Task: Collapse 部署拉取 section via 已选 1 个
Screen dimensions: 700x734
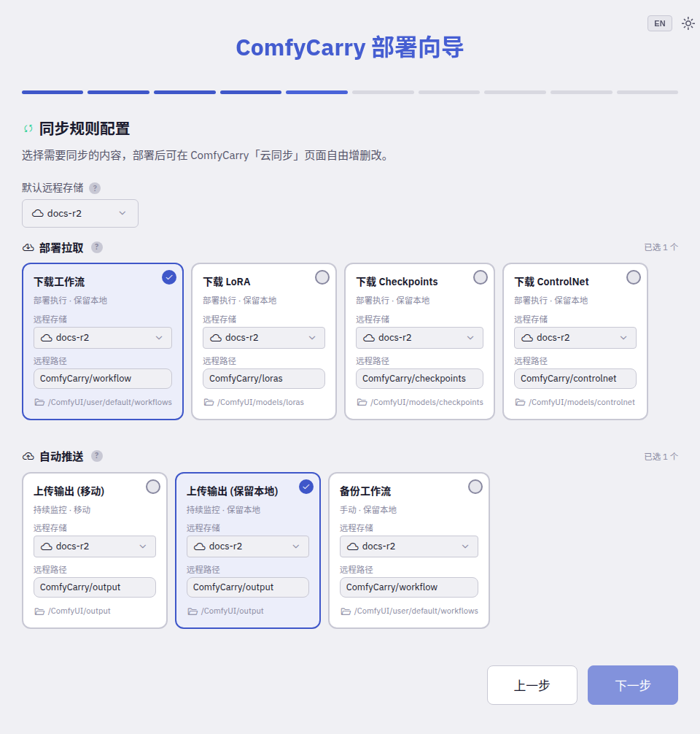Action: click(x=661, y=247)
